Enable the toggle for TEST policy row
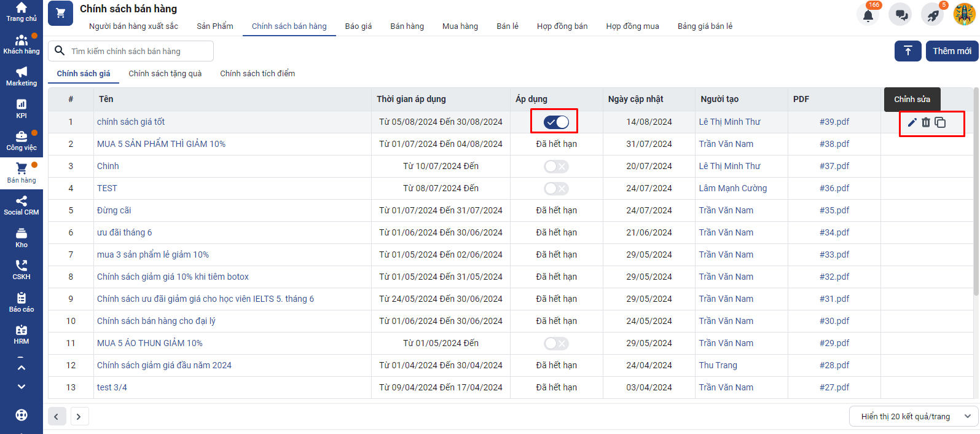This screenshot has width=980, height=434. pos(556,189)
